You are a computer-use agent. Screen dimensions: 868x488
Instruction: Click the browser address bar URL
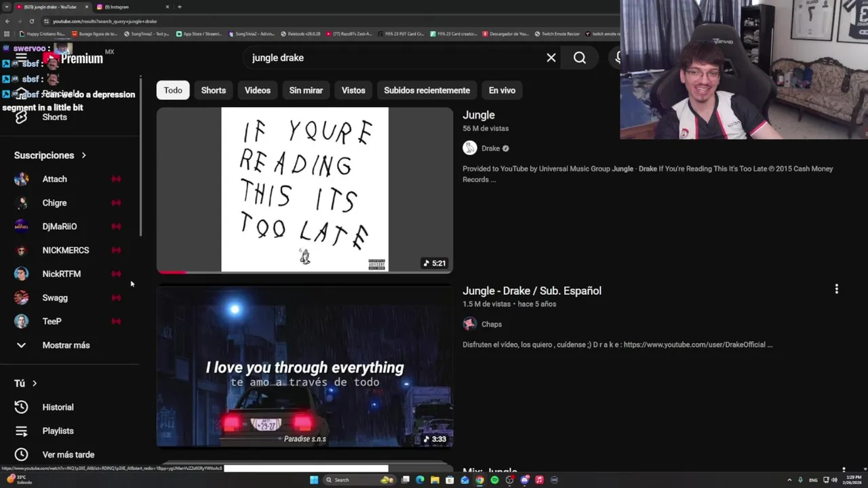105,21
